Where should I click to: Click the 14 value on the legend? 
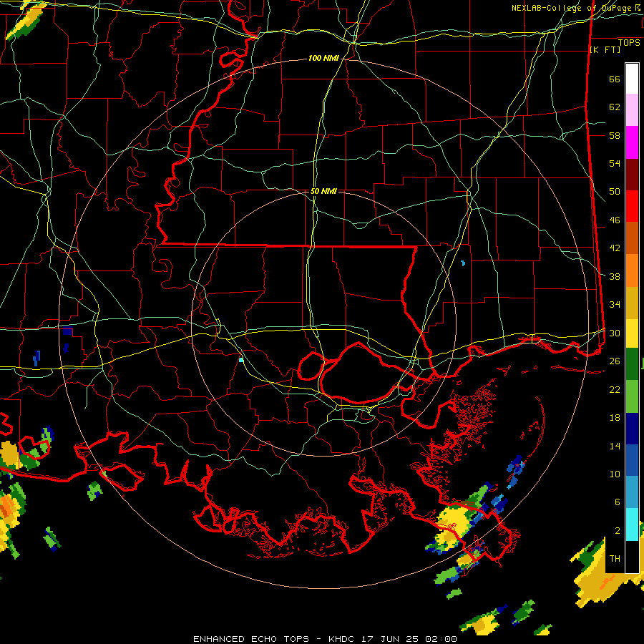point(615,446)
